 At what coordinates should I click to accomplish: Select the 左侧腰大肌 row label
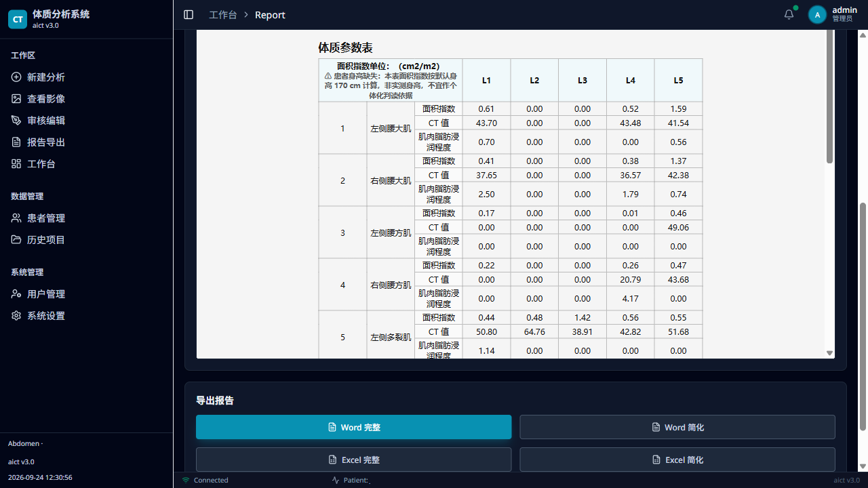tap(391, 129)
